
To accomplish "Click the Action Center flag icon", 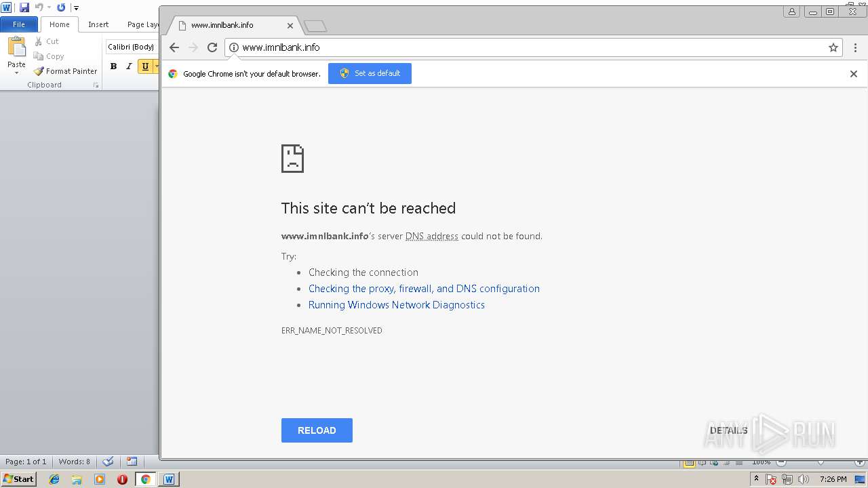I will coord(770,479).
